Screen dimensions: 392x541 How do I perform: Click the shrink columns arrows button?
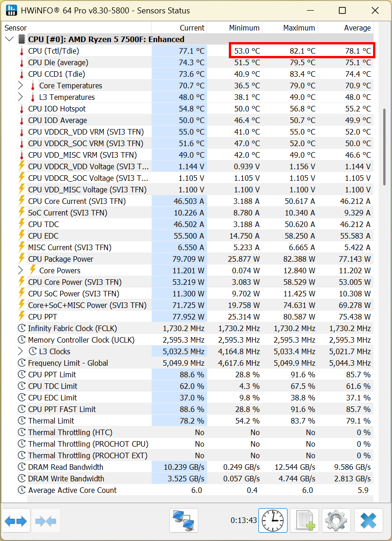[45, 521]
